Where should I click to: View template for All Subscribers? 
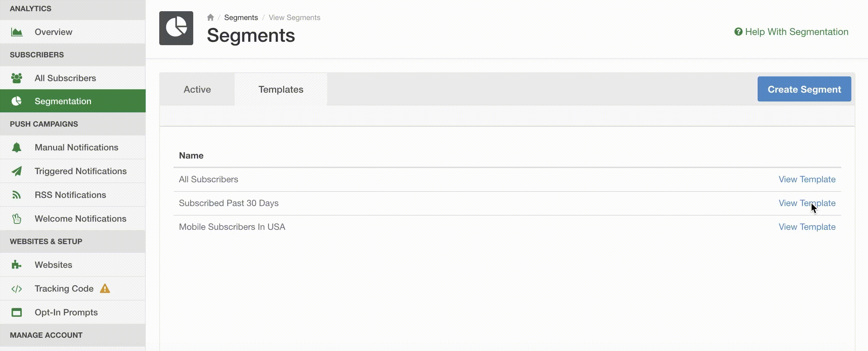(x=807, y=179)
